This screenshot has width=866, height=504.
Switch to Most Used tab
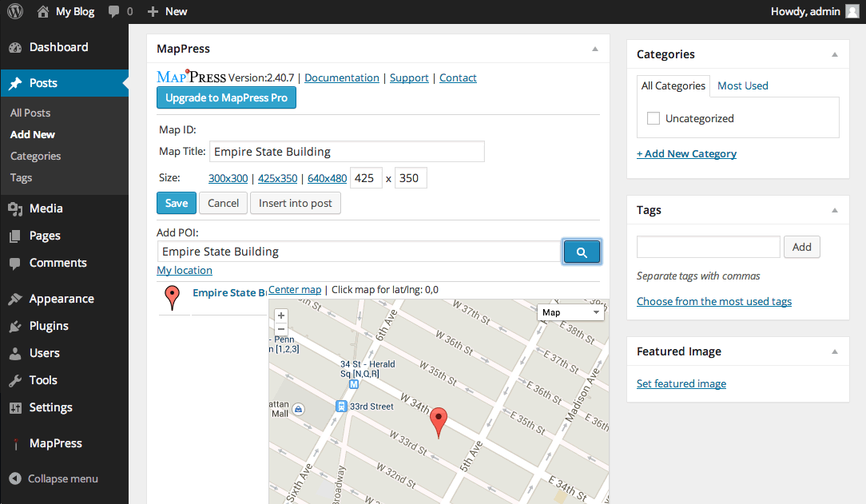coord(743,85)
